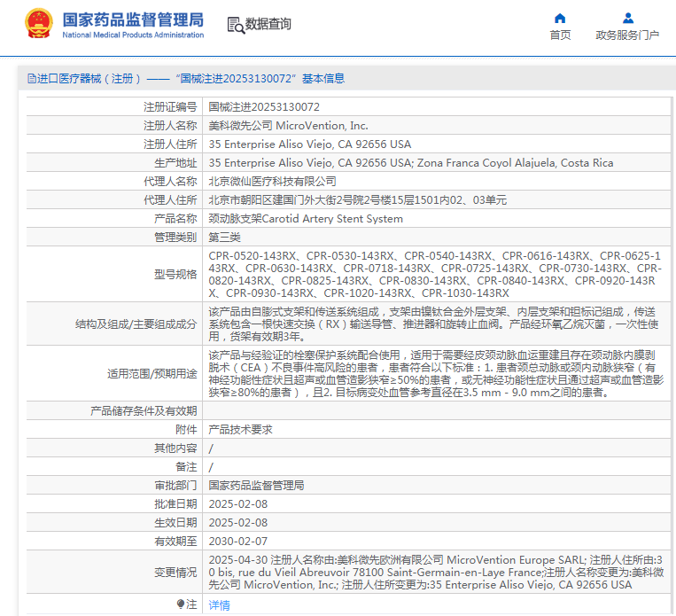Viewport: 676px width, 616px height.
Task: Click the 数据查询 magnifier document icon
Action: [x=236, y=25]
